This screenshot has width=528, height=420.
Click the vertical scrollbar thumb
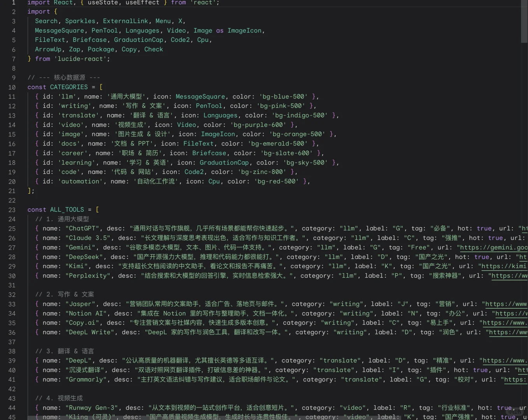pos(524,21)
